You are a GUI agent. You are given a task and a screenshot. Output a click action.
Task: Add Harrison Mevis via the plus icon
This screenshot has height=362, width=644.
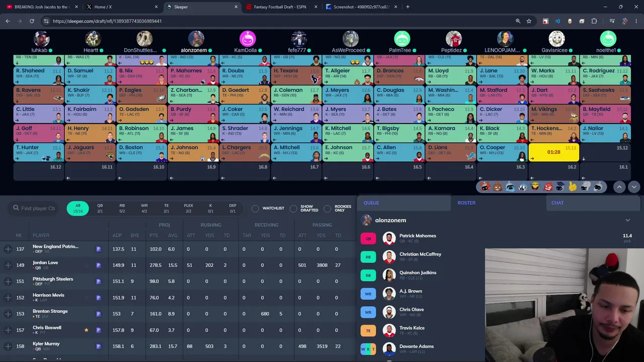coord(8,298)
